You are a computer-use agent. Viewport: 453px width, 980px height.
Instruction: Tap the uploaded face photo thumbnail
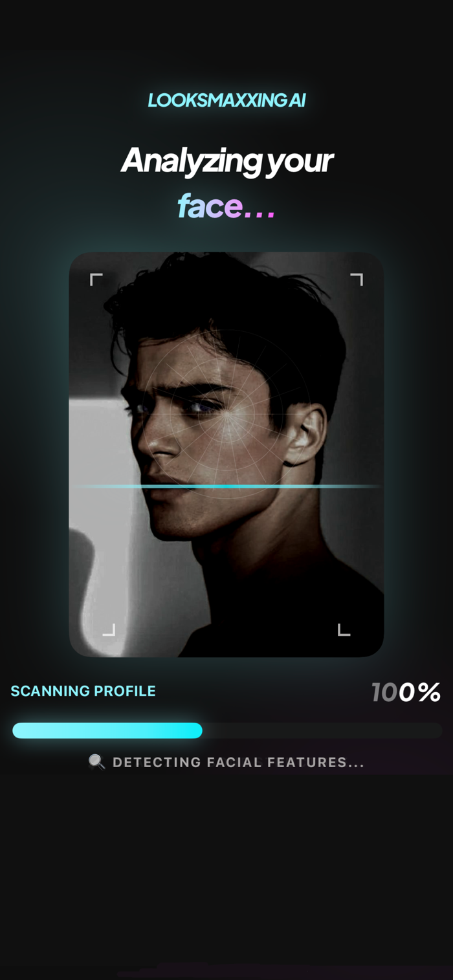[x=226, y=455]
